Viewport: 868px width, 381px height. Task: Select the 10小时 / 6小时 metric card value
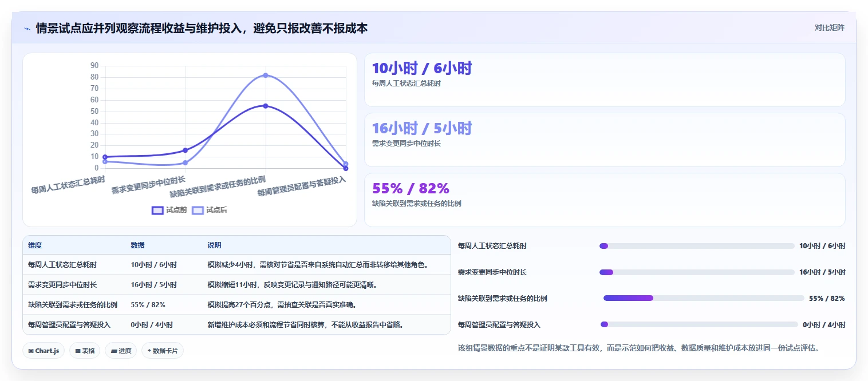point(422,68)
